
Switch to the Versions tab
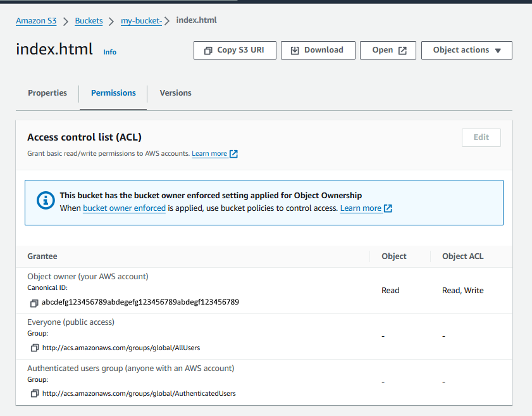point(175,93)
